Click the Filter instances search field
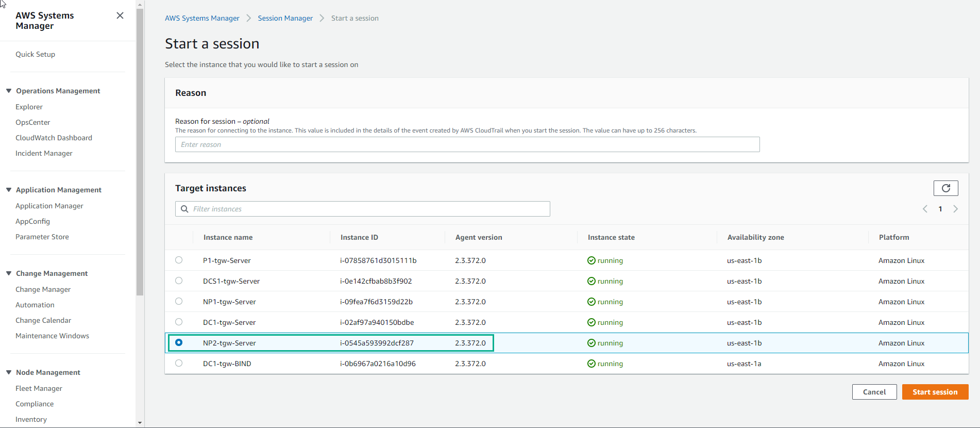 [x=363, y=209]
